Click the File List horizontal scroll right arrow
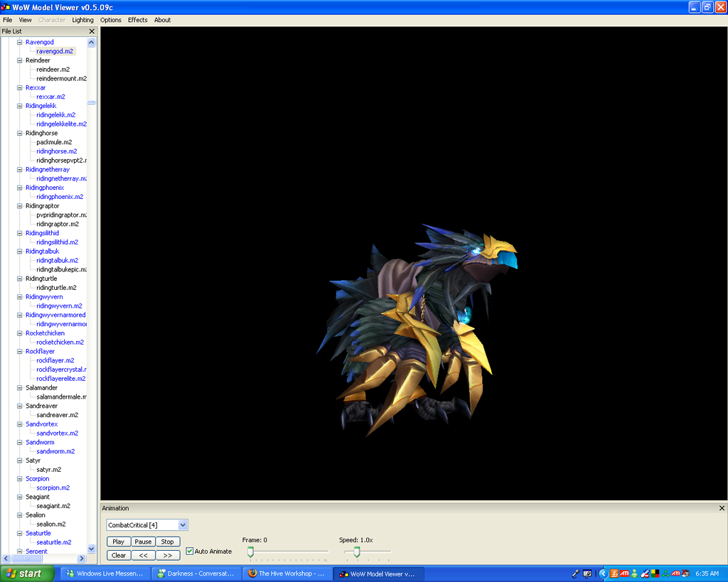This screenshot has width=728, height=582. click(x=82, y=559)
